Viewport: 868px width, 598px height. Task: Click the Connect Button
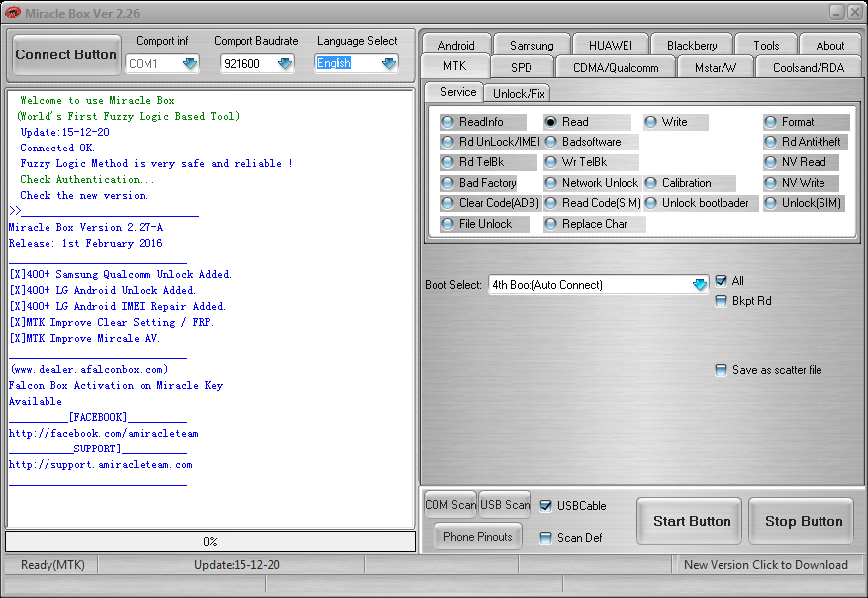pos(66,54)
